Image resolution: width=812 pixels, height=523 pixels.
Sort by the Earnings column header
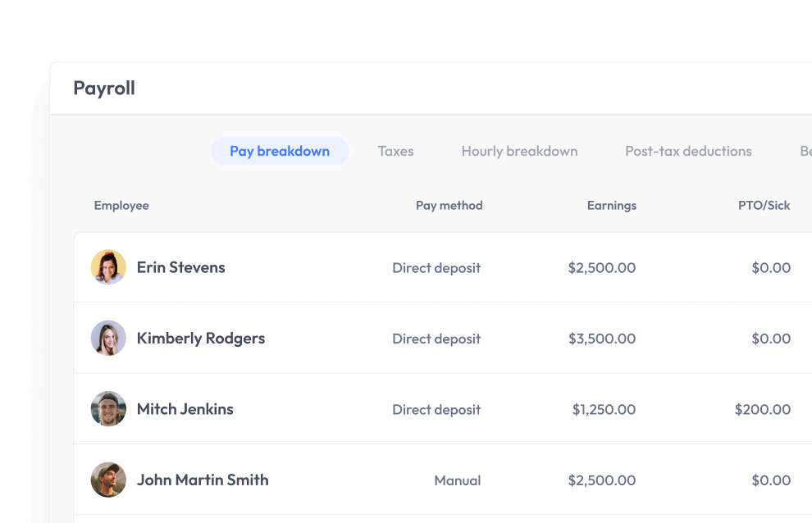611,205
